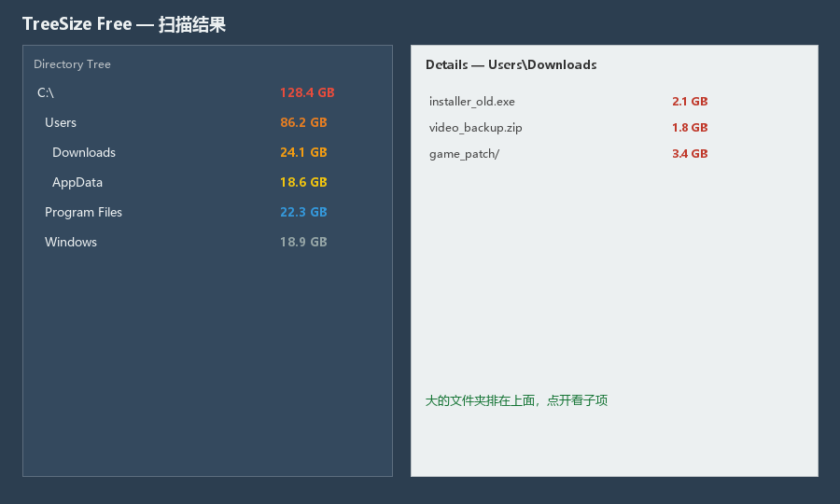Click the 86.2 GB size value
Viewport: 840px width, 504px height.
pos(303,122)
